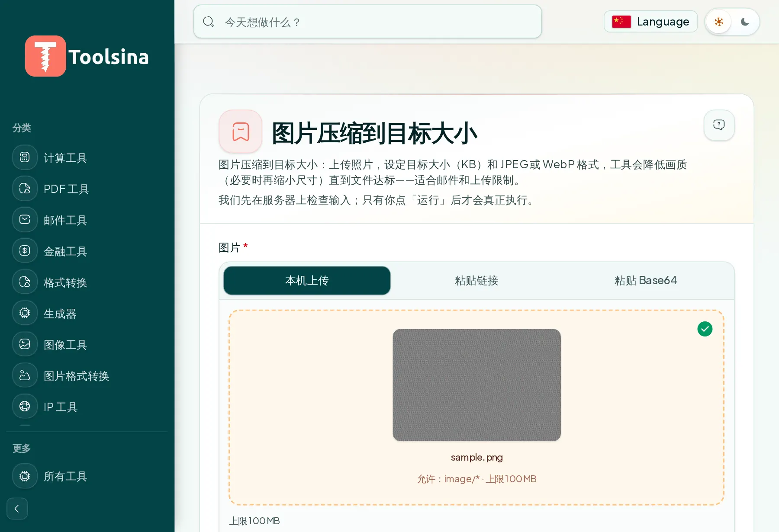Image resolution: width=779 pixels, height=532 pixels.
Task: Click the 分类 sidebar section heading
Action: coord(22,128)
